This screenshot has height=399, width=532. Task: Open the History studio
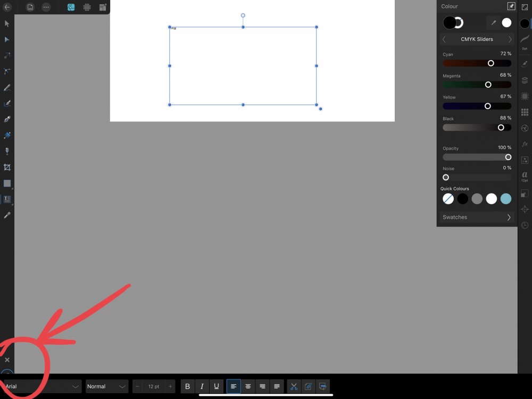coord(525,225)
